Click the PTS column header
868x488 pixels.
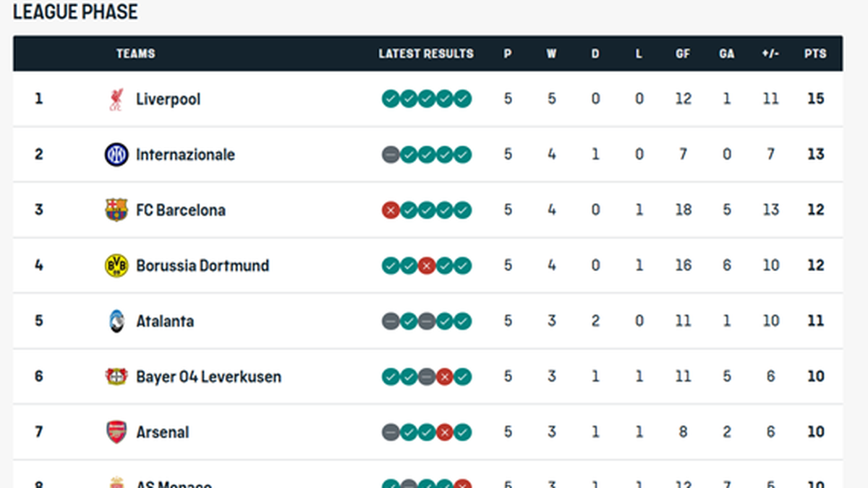coord(815,53)
